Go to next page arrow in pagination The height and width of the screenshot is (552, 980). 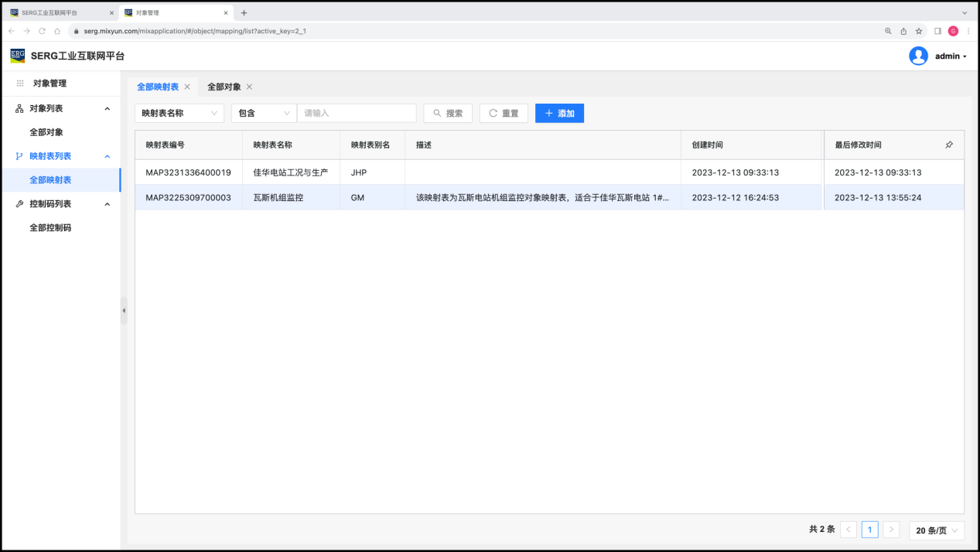pyautogui.click(x=891, y=530)
